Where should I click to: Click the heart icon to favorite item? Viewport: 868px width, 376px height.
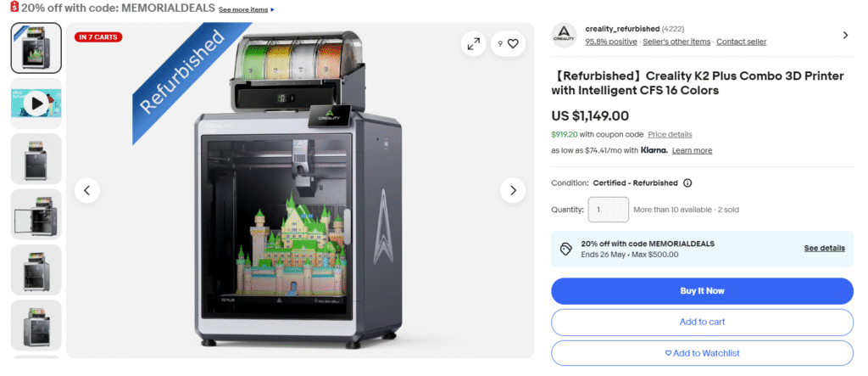(x=513, y=44)
